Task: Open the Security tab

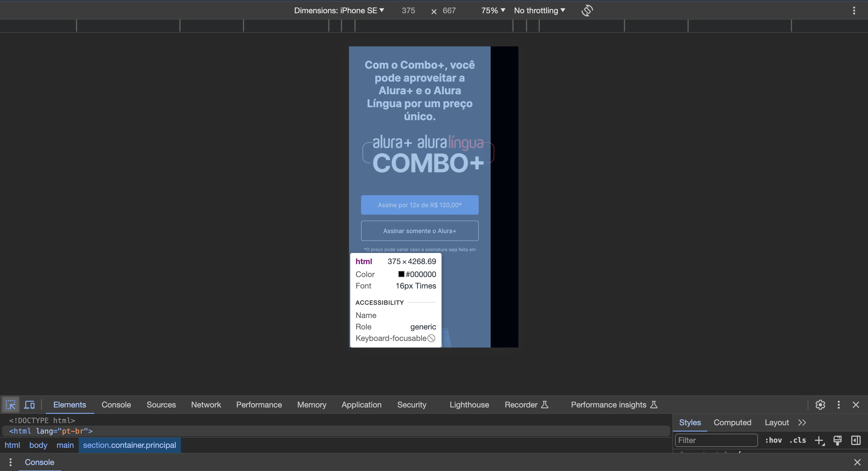Action: coord(412,405)
